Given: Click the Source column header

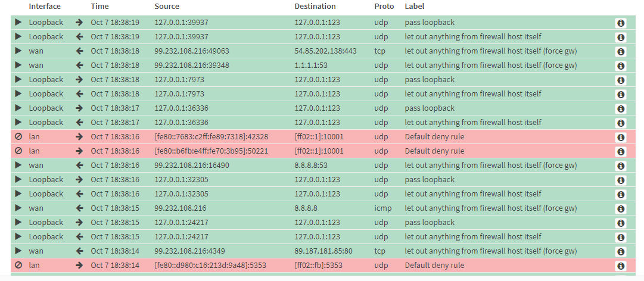Looking at the screenshot, I should click(x=167, y=6).
